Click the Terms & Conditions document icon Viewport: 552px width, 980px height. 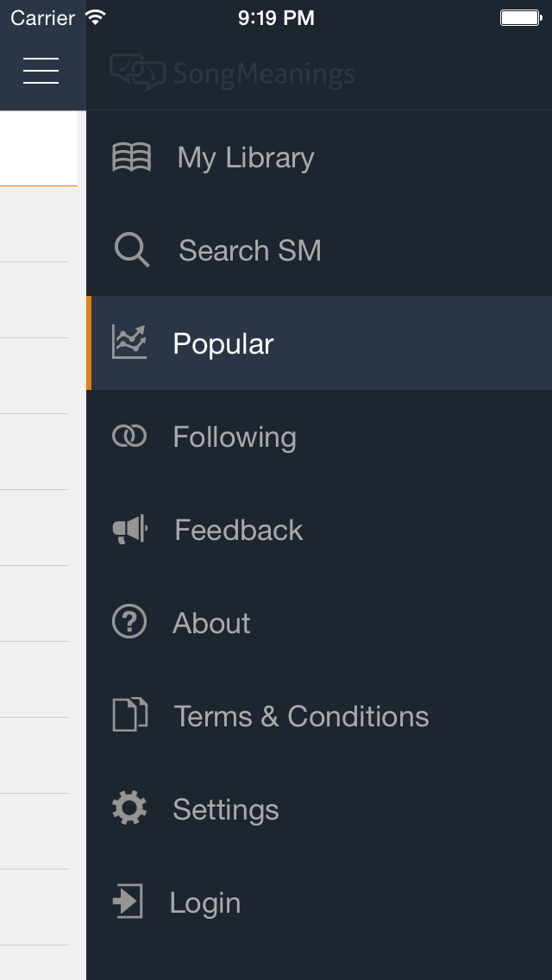[130, 715]
